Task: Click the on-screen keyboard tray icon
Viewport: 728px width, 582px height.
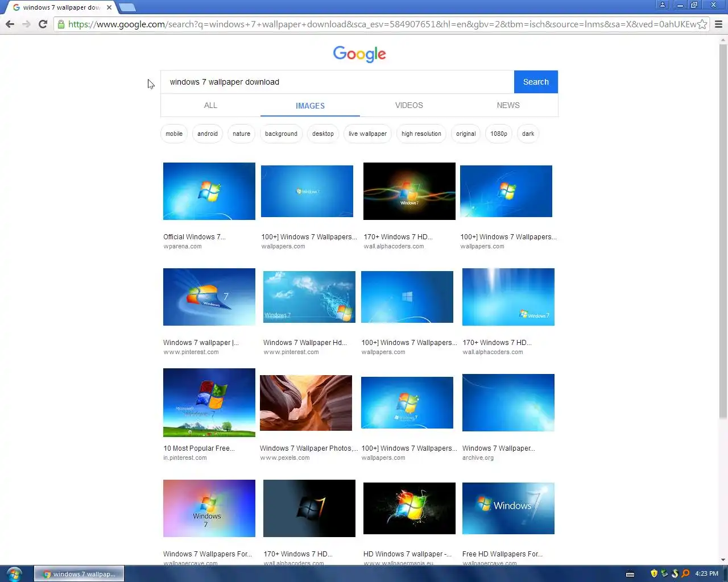Action: [x=630, y=574]
